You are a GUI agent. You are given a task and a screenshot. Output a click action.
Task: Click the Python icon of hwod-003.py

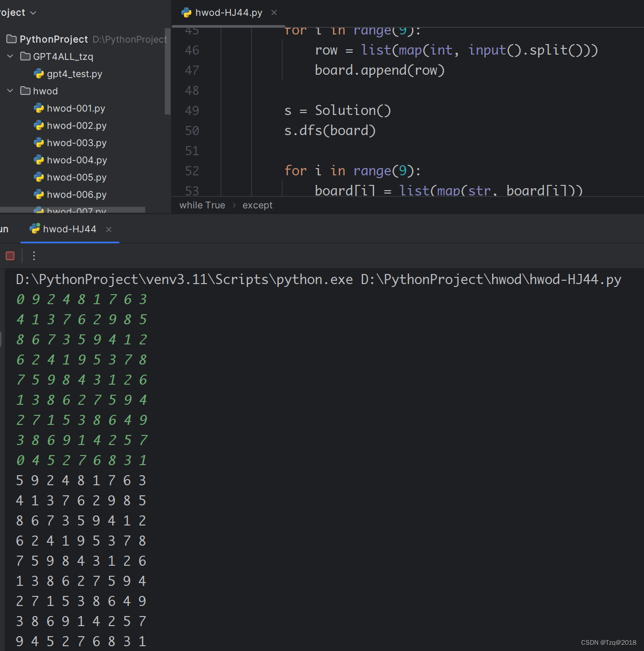coord(39,143)
